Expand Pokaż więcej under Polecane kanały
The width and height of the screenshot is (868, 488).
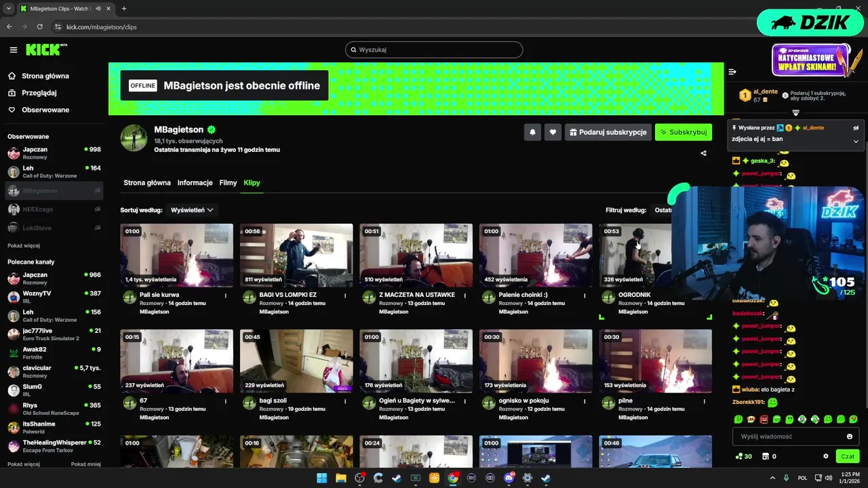24,464
